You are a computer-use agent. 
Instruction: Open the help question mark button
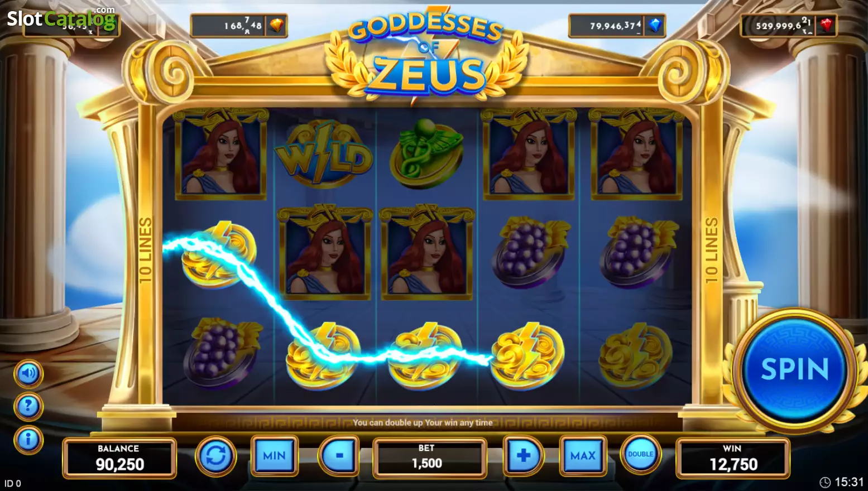tap(28, 406)
